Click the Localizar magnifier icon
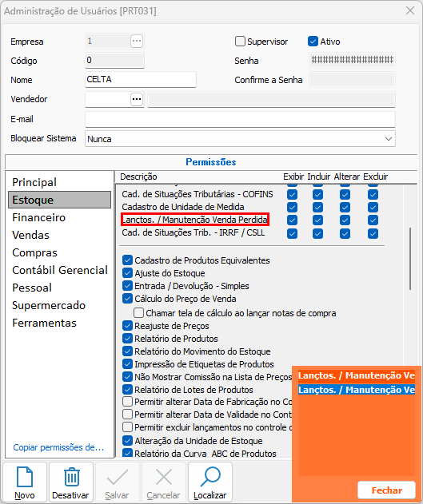Screen dimensions: 423x504 [x=210, y=477]
